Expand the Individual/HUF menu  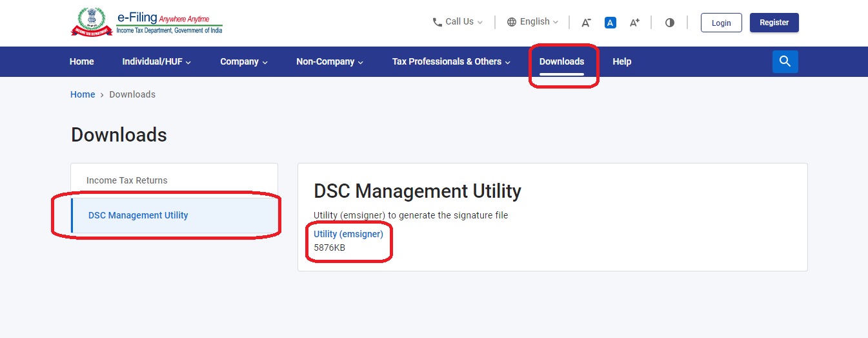tap(157, 61)
